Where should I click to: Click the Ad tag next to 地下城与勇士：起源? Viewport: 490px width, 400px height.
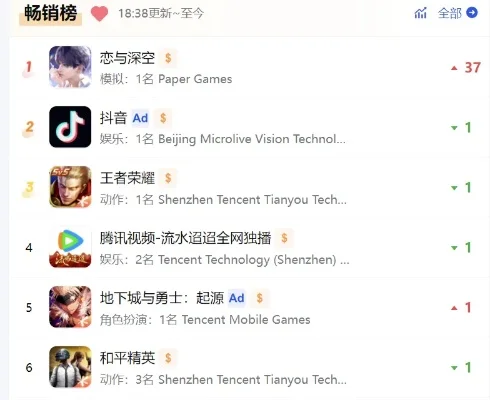236,298
